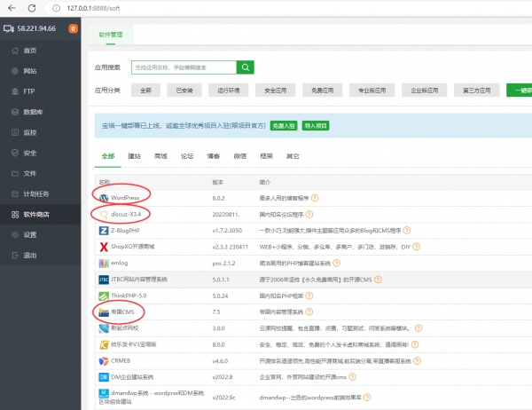The width and height of the screenshot is (532, 410).
Task: Click the WordPress logo icon
Action: [104, 198]
